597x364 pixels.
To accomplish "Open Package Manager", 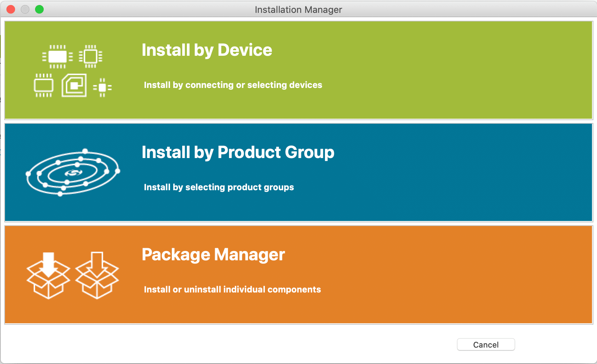I will click(298, 274).
